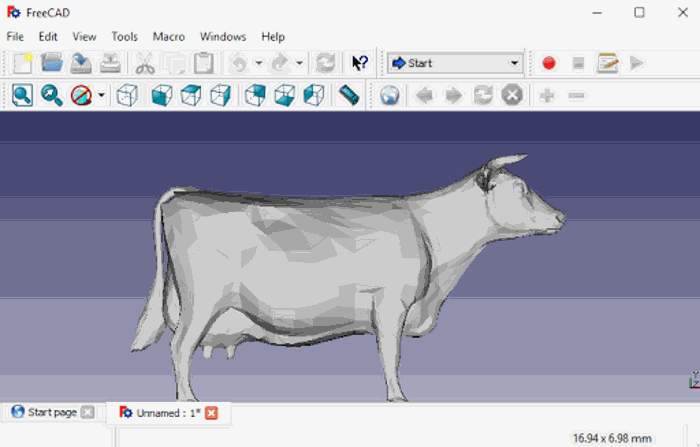Image resolution: width=700 pixels, height=447 pixels.
Task: Set front view cube
Action: [x=162, y=95]
